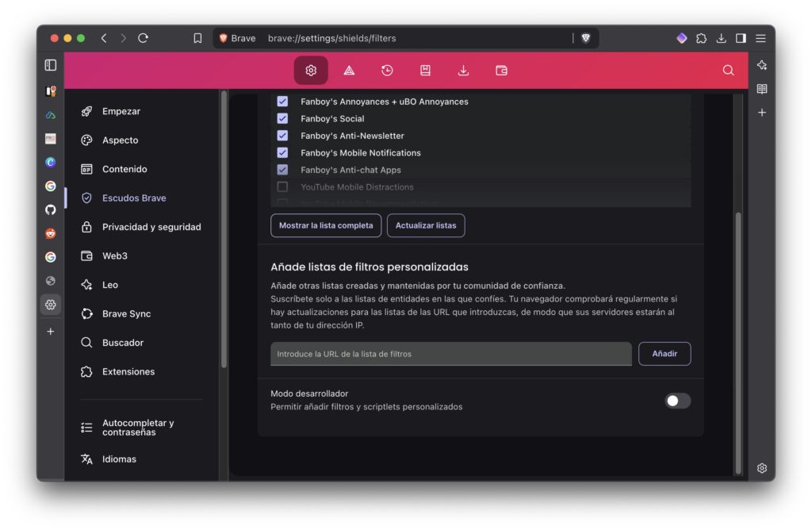Click the Añadir button
812x530 pixels.
point(664,354)
